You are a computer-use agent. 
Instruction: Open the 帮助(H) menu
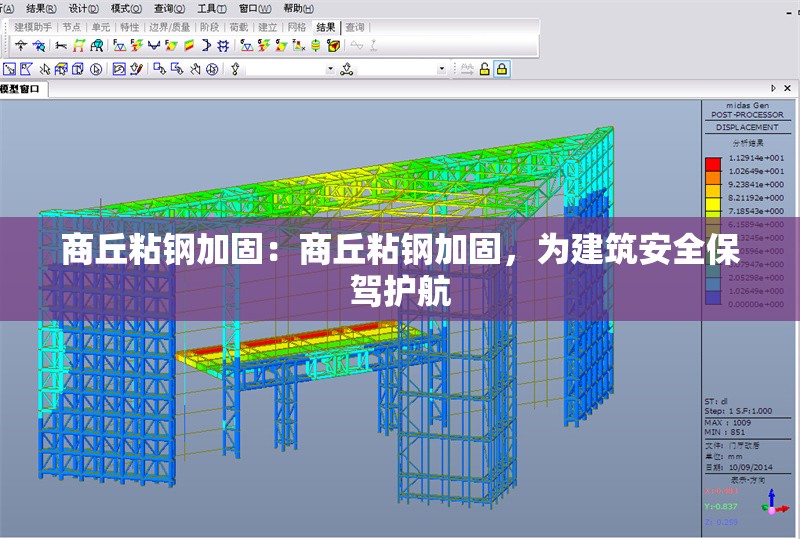coord(299,9)
